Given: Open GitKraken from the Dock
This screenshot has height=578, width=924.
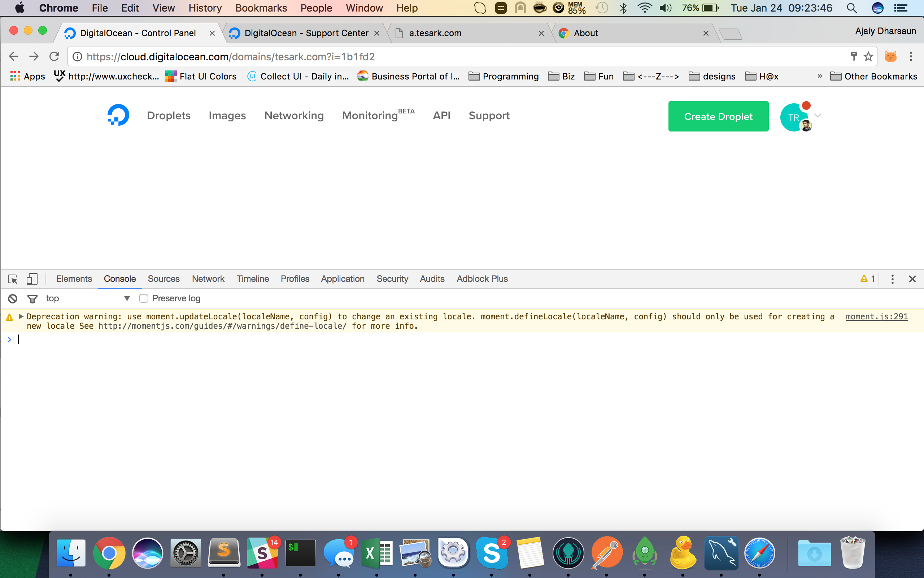Looking at the screenshot, I should tap(568, 553).
